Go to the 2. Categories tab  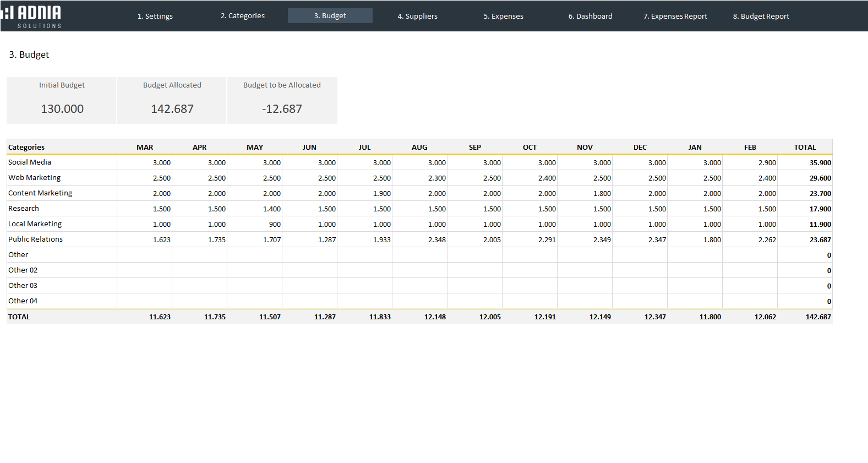tap(242, 16)
